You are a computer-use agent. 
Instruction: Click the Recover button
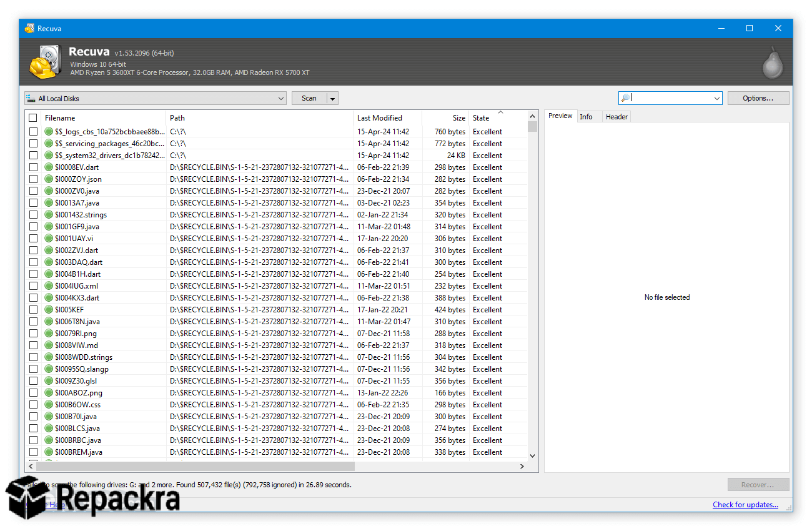tap(758, 485)
